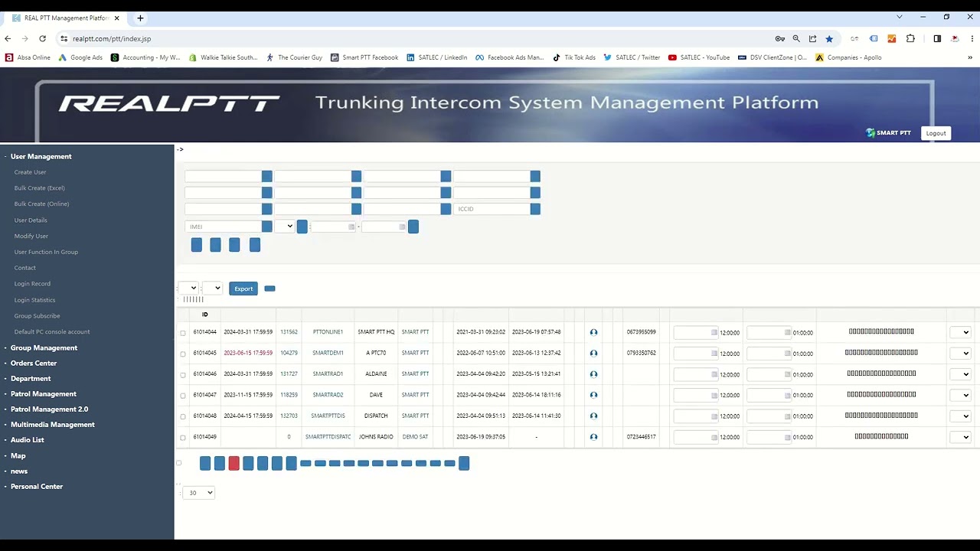Click the phone number 0673955099
Screen dimensions: 980x551
(641, 332)
